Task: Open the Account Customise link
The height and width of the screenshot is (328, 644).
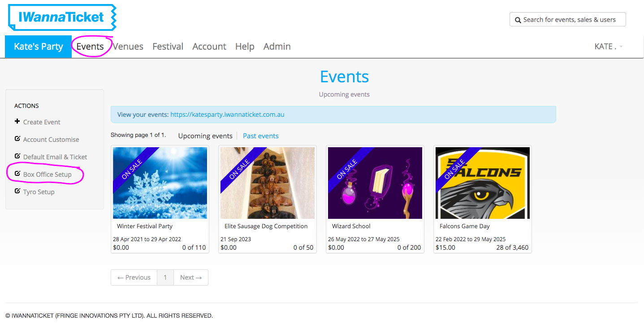Action: (x=51, y=140)
